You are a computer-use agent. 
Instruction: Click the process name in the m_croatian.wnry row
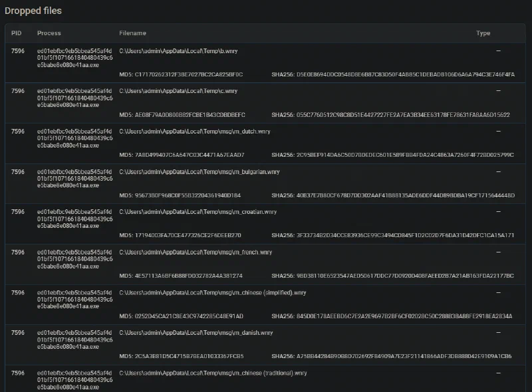pos(75,219)
